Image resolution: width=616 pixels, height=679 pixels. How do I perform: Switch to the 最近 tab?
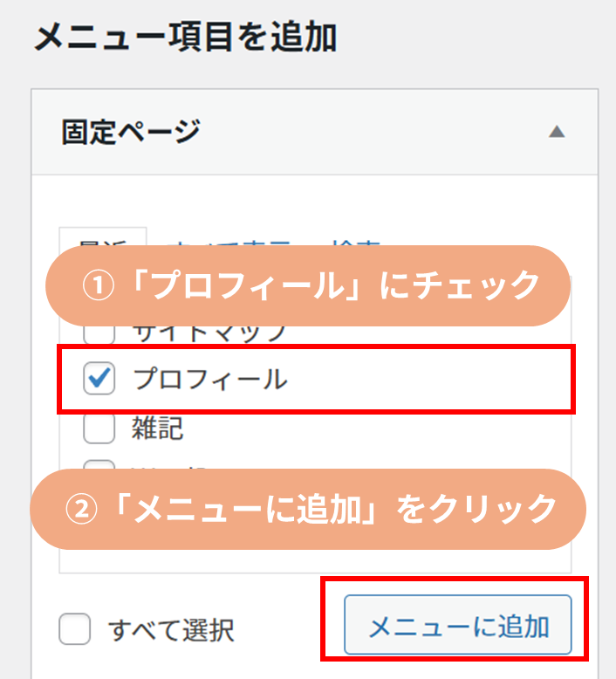[x=102, y=239]
